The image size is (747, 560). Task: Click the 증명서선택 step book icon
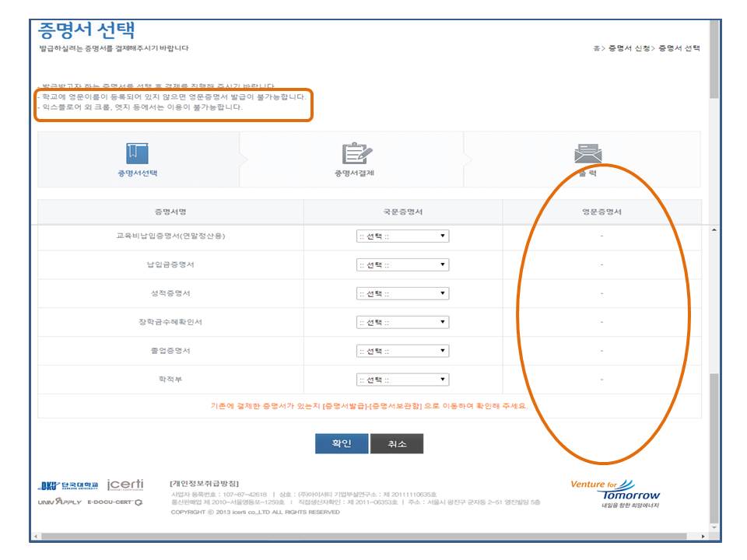pos(137,153)
